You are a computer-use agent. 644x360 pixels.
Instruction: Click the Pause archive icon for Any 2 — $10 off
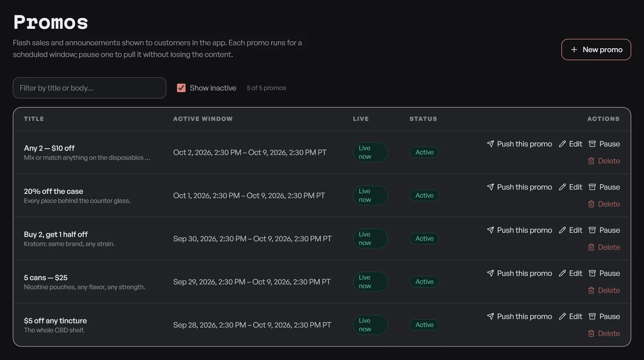coord(592,144)
